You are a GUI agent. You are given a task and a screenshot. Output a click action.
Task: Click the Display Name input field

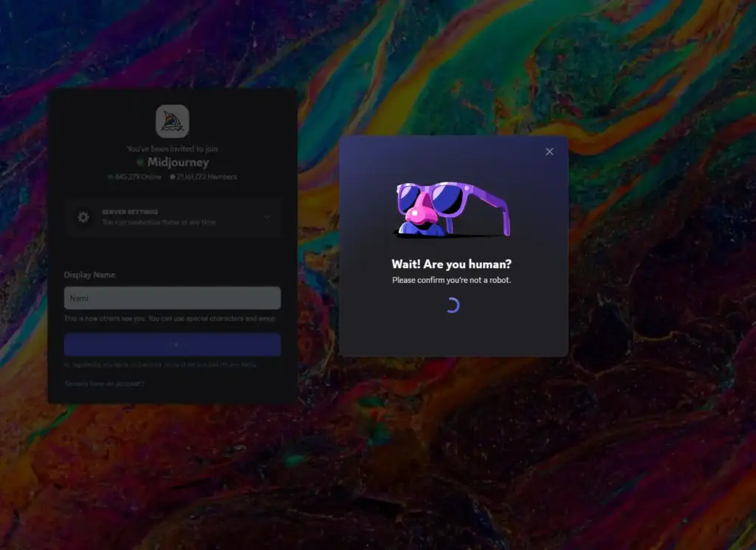(172, 298)
